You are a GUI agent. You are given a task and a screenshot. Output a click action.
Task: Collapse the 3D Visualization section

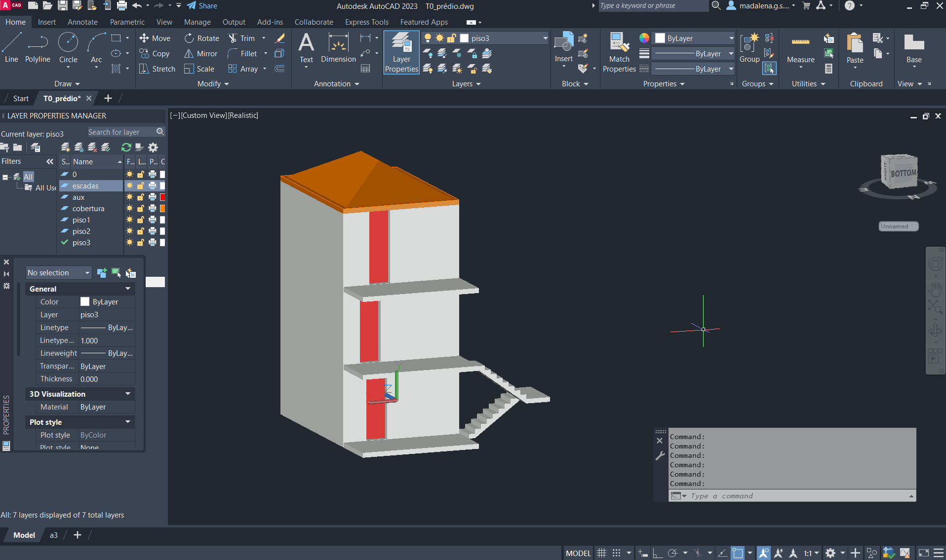pyautogui.click(x=128, y=394)
